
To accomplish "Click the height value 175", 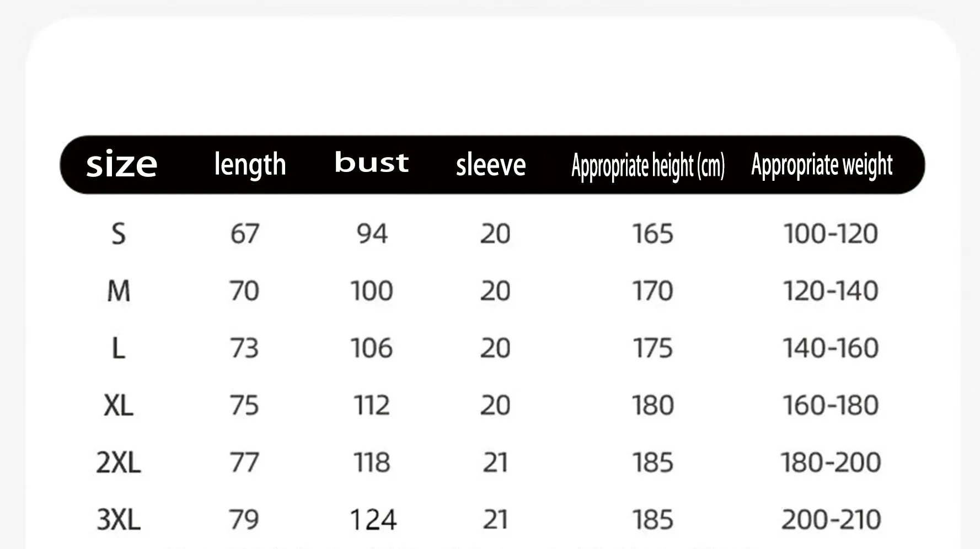I will (x=652, y=348).
